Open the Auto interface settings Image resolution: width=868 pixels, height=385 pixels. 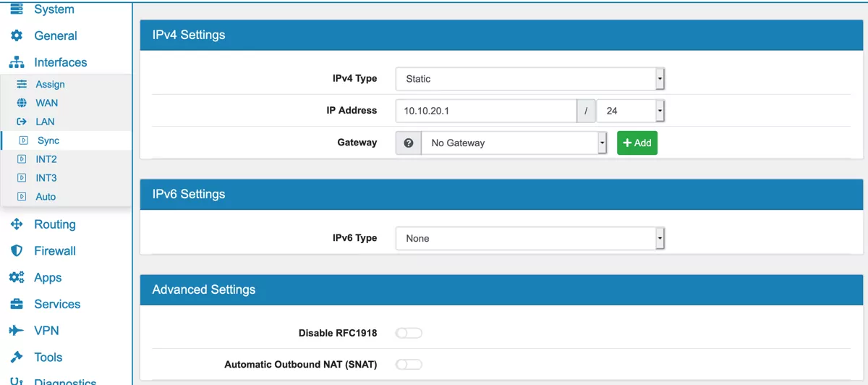pyautogui.click(x=46, y=197)
